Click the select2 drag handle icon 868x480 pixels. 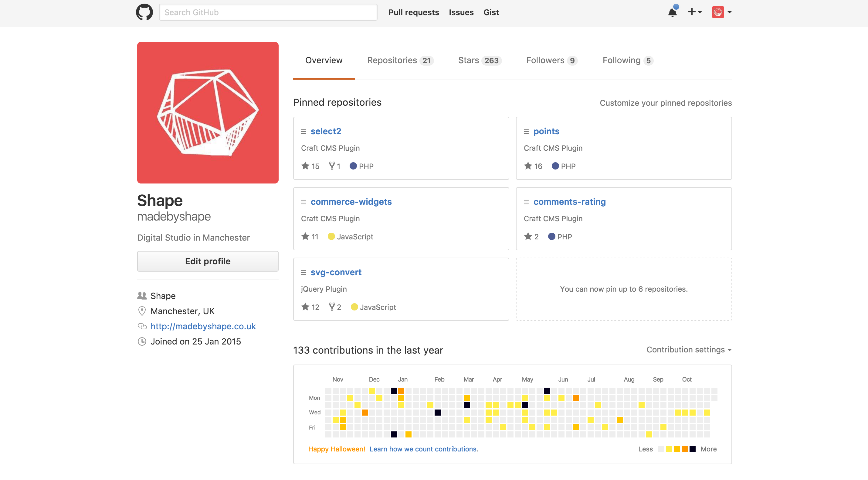(303, 132)
